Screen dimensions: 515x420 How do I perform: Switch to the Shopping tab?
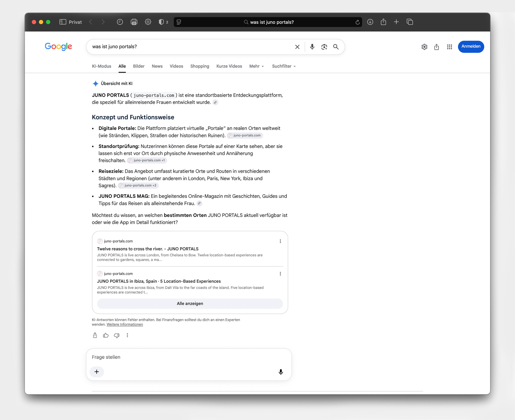200,66
